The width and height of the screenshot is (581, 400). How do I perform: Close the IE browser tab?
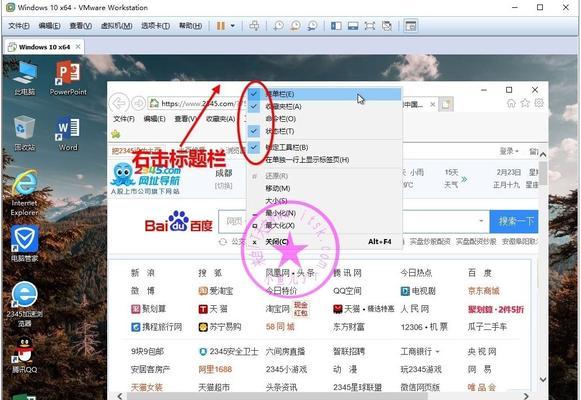coord(432,104)
